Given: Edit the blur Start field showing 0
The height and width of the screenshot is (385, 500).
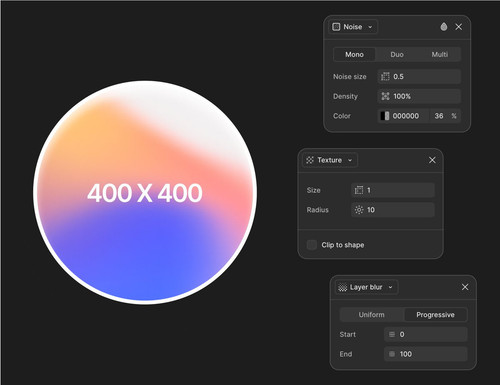Looking at the screenshot, I should click(426, 335).
